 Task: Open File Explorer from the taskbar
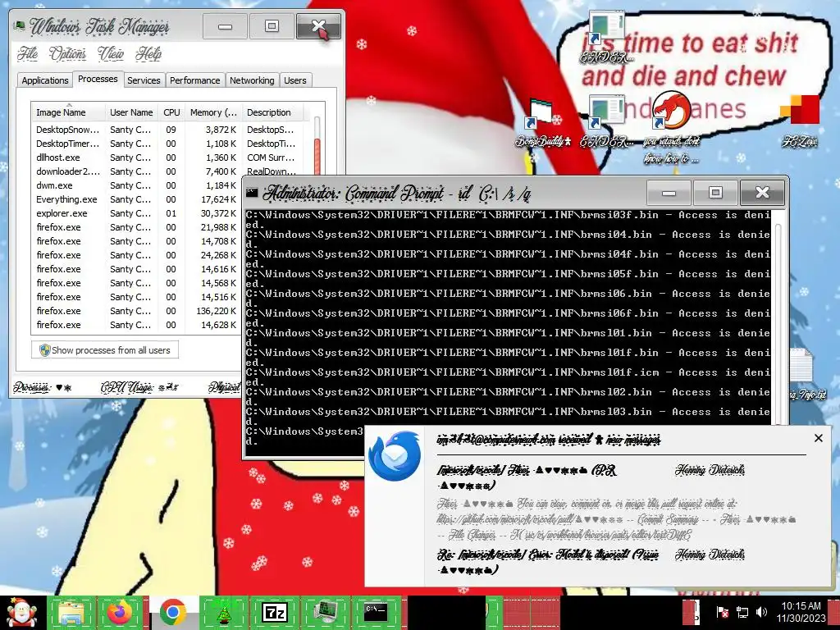(71, 613)
